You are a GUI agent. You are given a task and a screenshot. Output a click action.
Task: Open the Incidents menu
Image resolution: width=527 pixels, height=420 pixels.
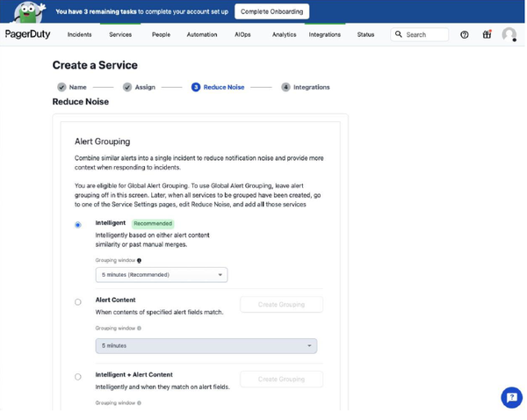pyautogui.click(x=79, y=34)
